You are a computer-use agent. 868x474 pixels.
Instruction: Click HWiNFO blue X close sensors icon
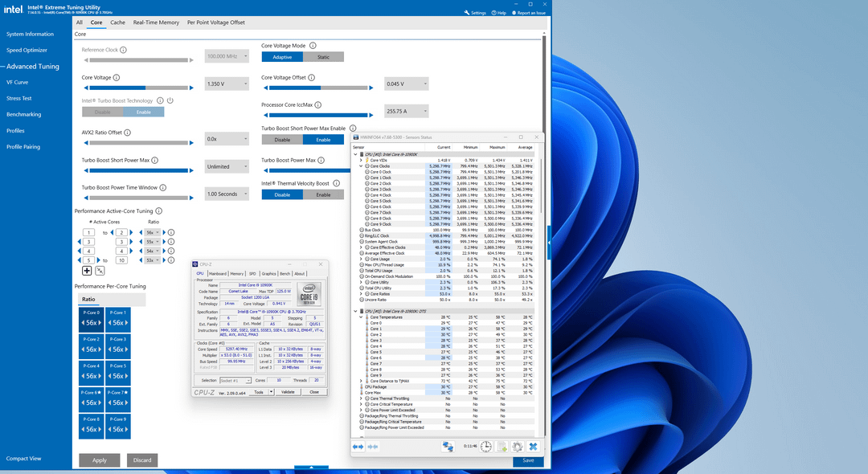[533, 447]
